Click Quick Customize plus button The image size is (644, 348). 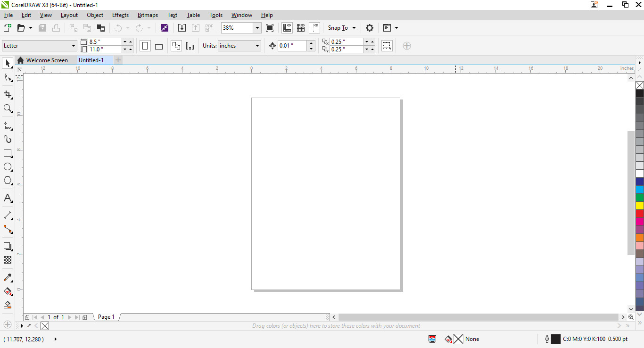click(407, 46)
